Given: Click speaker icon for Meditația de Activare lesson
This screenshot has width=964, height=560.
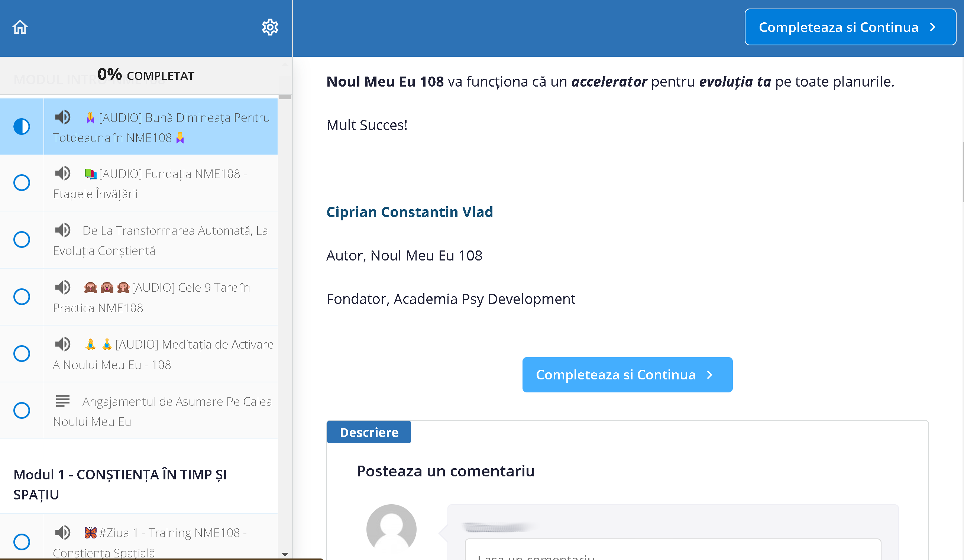Looking at the screenshot, I should [63, 344].
